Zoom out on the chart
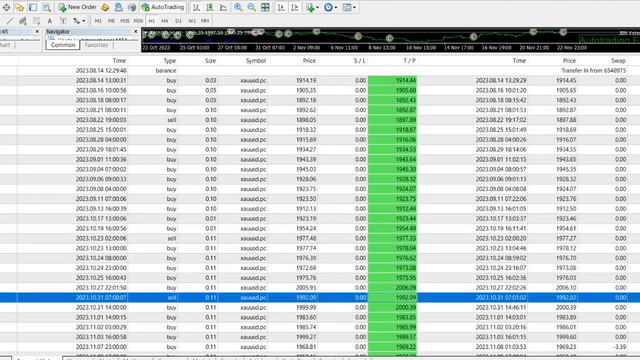 pyautogui.click(x=251, y=7)
